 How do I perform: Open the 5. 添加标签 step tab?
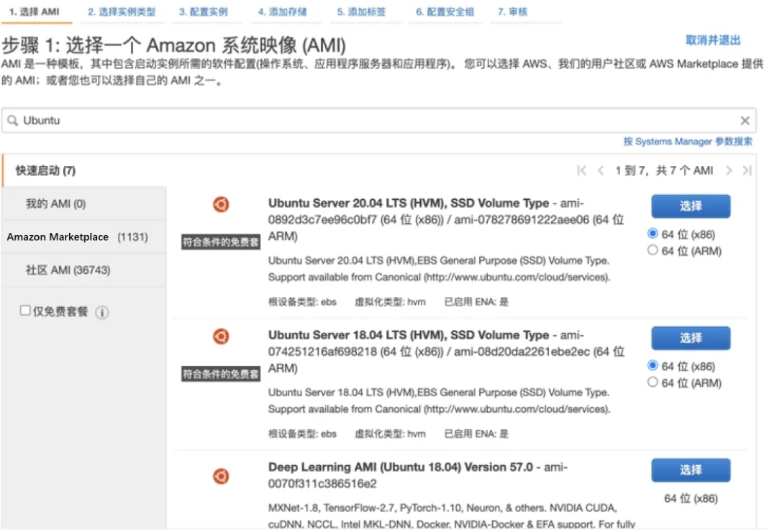[361, 12]
